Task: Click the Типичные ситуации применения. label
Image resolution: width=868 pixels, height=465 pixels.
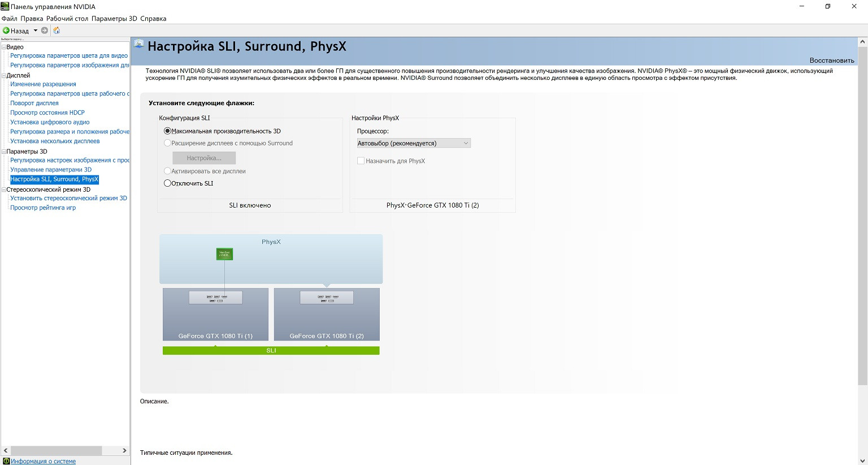Action: pos(186,453)
